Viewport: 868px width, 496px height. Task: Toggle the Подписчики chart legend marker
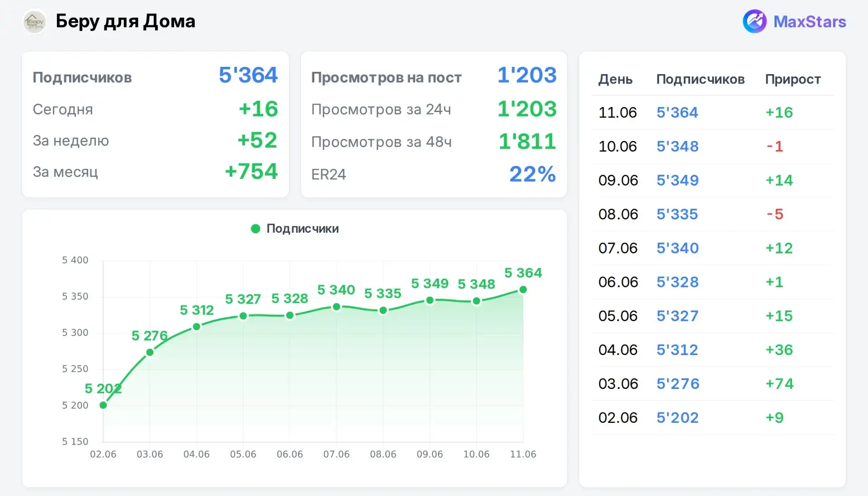pyautogui.click(x=255, y=229)
